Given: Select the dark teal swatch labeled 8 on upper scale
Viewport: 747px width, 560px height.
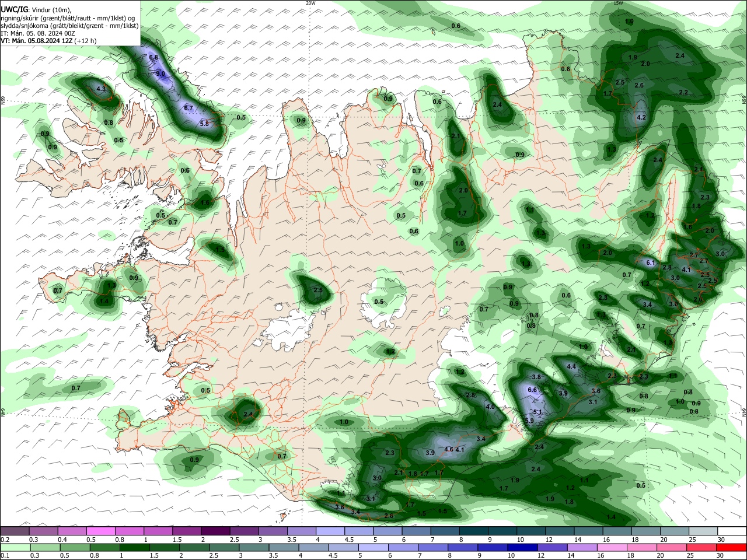Looking at the screenshot, I should pos(473,531).
